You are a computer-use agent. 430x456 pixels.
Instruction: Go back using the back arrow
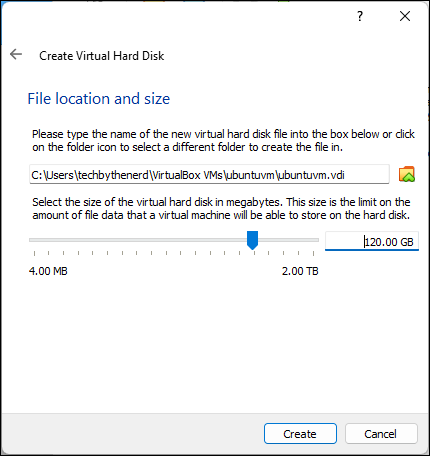click(16, 54)
